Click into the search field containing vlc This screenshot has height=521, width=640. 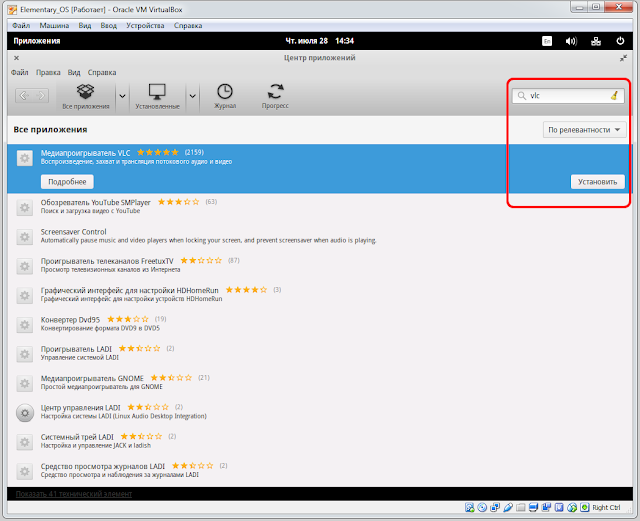pos(568,96)
